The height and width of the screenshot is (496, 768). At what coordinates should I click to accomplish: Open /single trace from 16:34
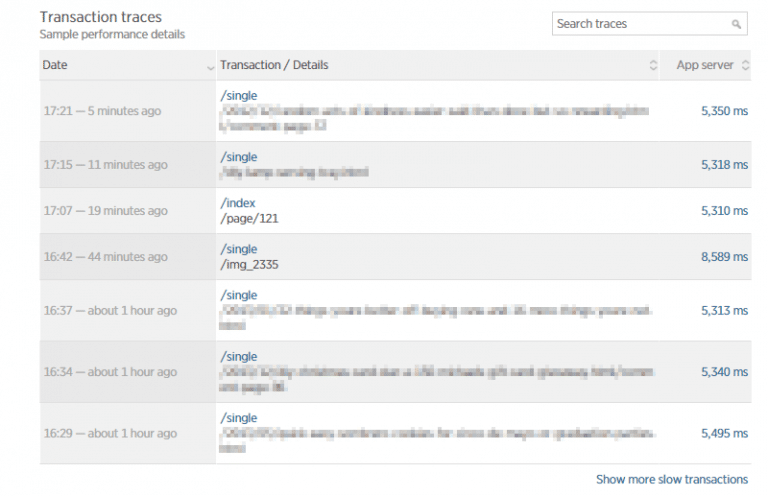(x=238, y=357)
